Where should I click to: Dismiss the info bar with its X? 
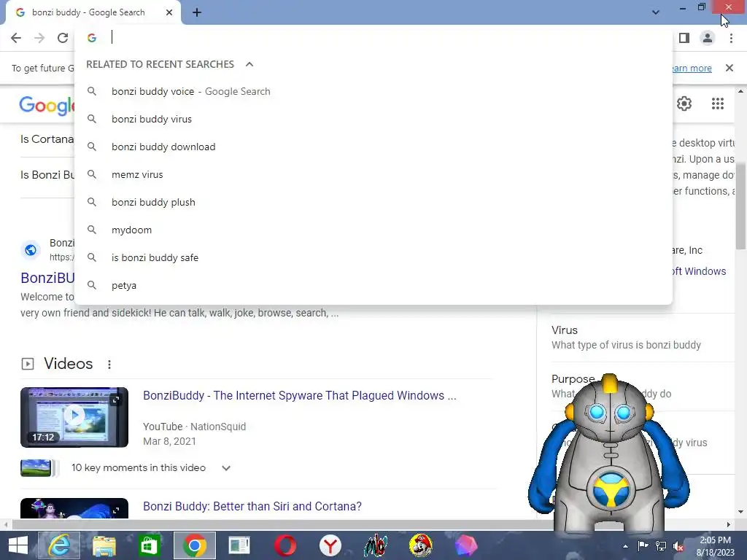click(729, 68)
